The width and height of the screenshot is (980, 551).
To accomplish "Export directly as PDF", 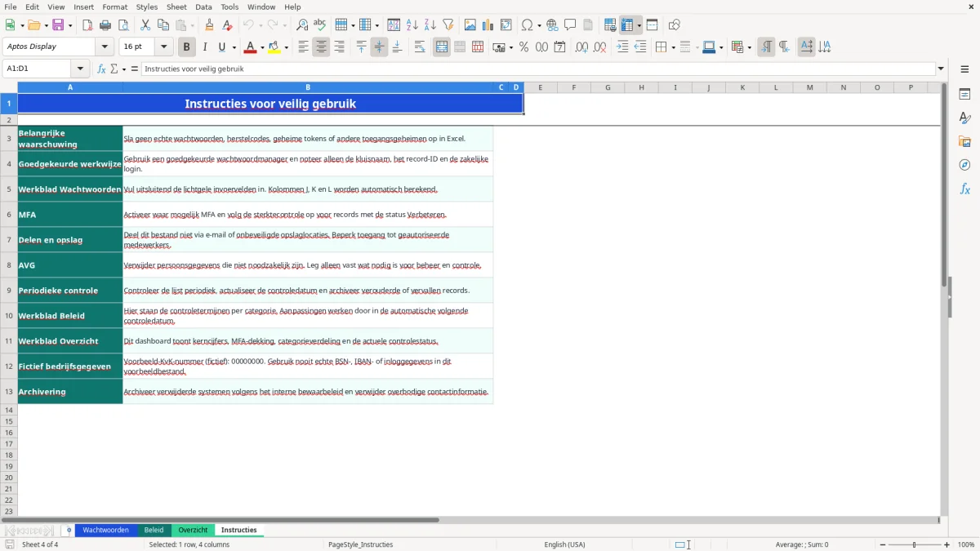I will (x=87, y=25).
